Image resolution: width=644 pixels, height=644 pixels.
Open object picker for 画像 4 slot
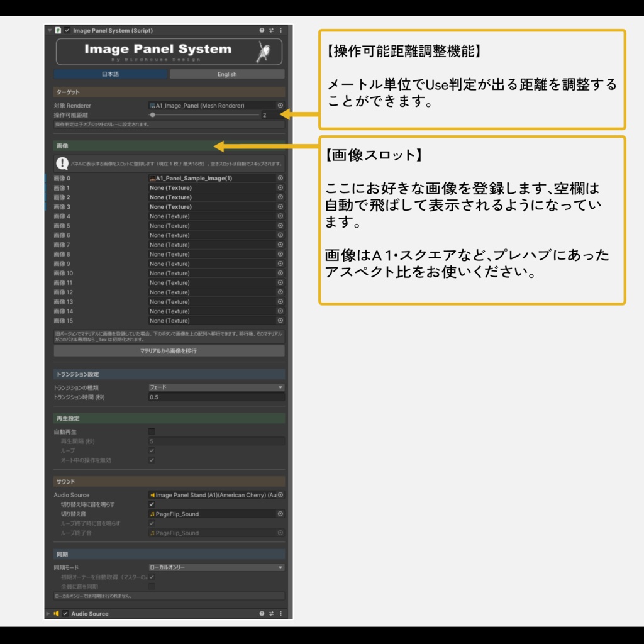280,216
